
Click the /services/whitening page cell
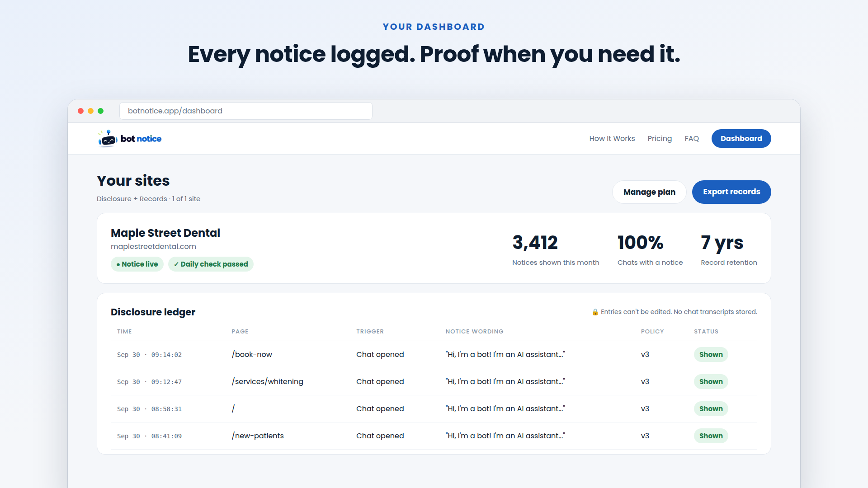tap(267, 382)
